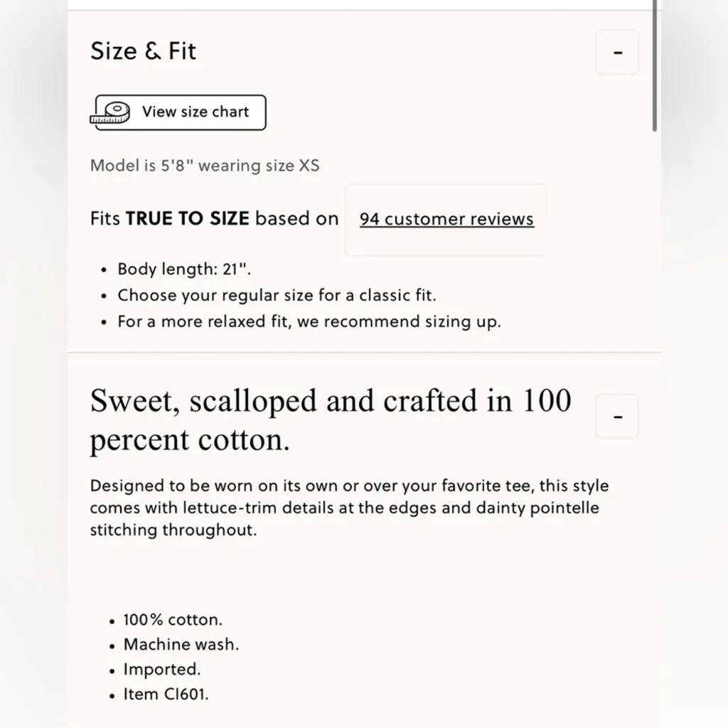This screenshot has height=728, width=728.
Task: Click the 'Fits TRUE TO SIZE' text area
Action: (x=213, y=218)
